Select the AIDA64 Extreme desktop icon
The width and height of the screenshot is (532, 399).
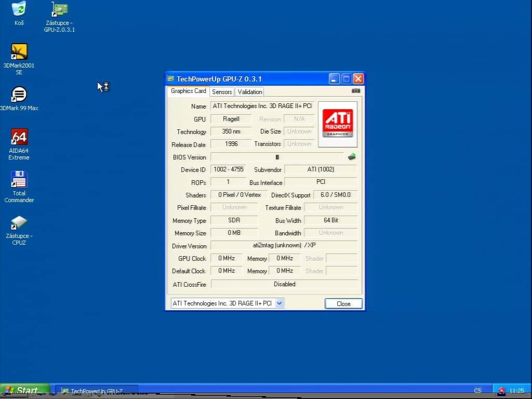(19, 137)
